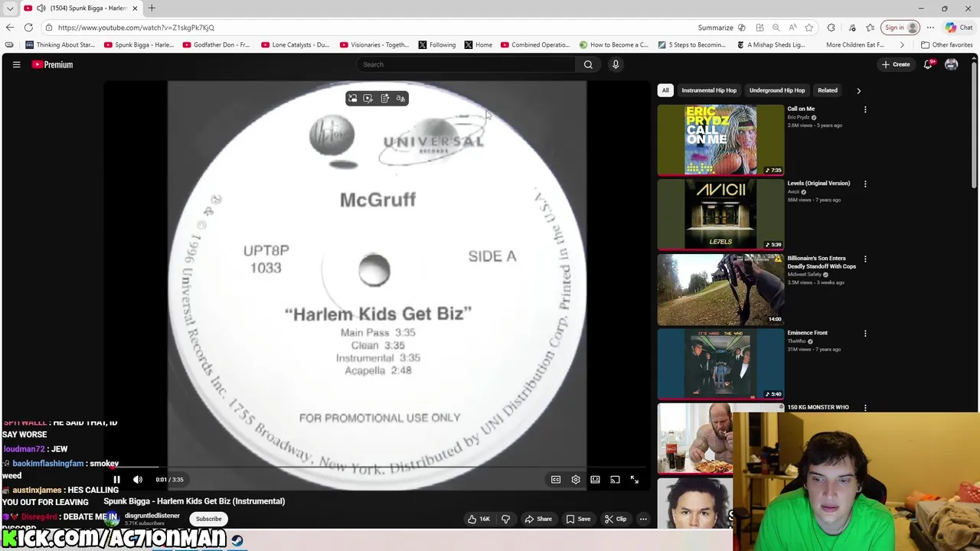Select the Underground Hip Hop chip
Image resolution: width=980 pixels, height=551 pixels.
click(777, 90)
